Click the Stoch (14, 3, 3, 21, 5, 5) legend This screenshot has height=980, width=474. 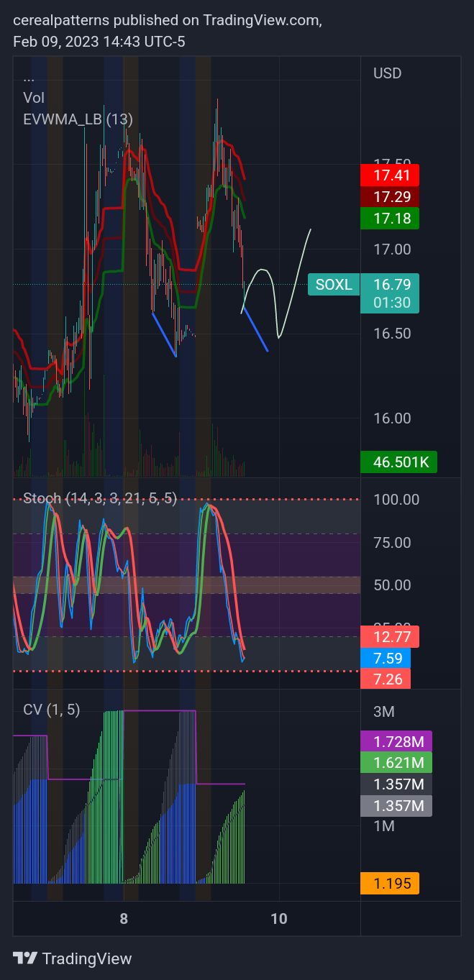click(x=100, y=498)
